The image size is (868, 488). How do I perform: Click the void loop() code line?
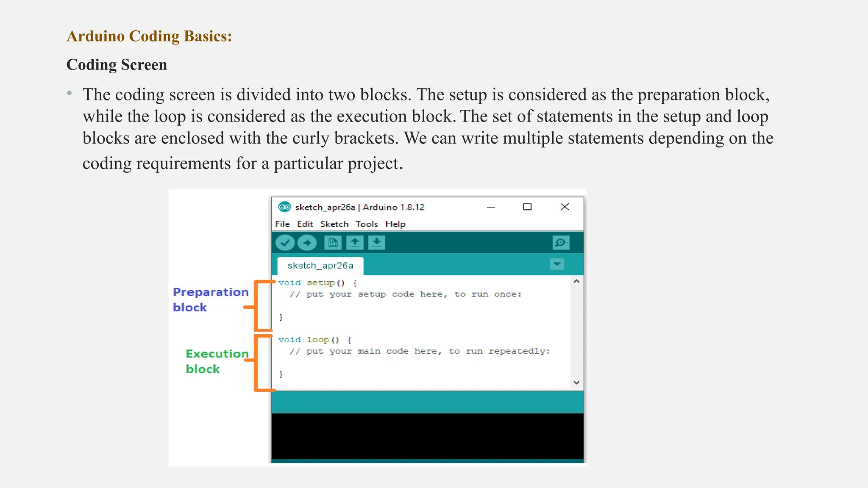[x=314, y=340]
